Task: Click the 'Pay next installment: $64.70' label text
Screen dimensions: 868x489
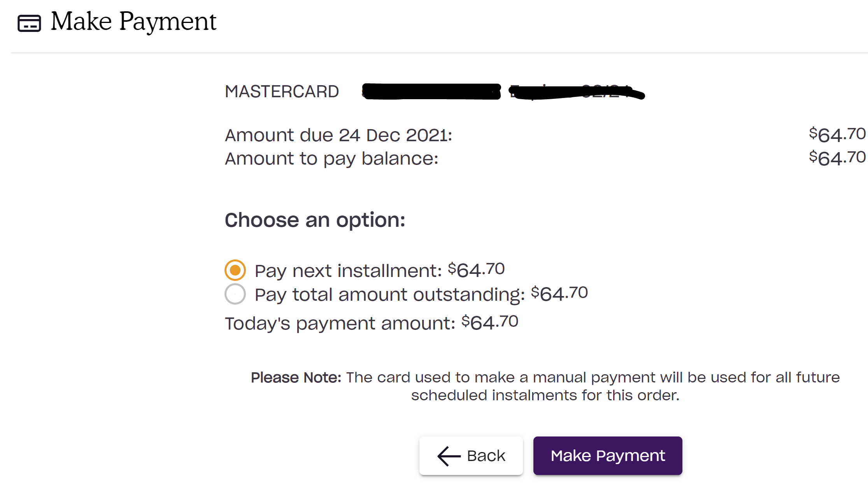Action: (379, 270)
